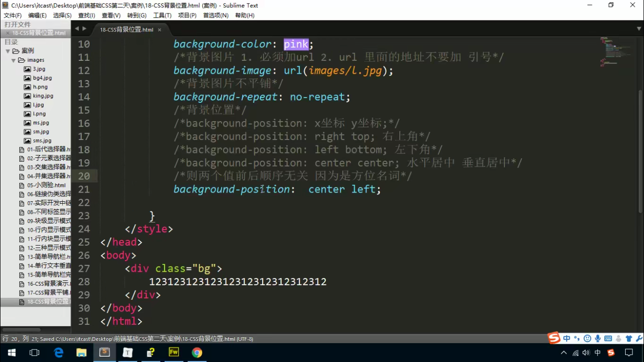Open the tab list dropdown arrow

pos(639,29)
